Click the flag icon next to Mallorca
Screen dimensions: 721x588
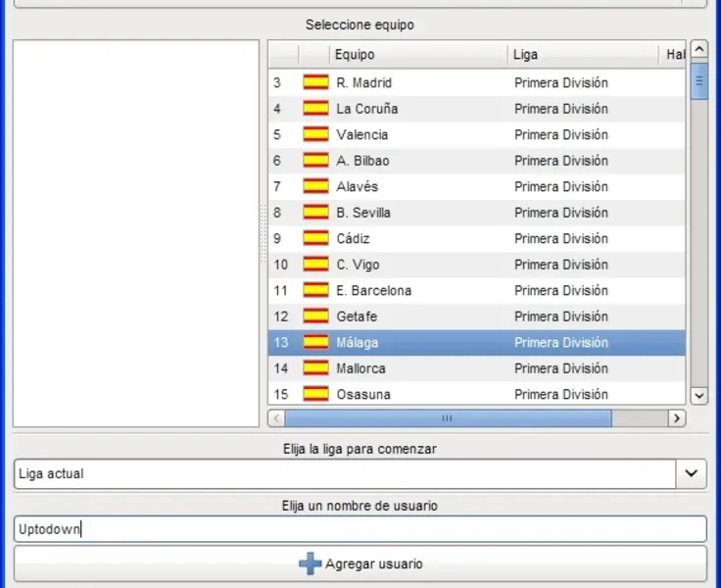pos(315,368)
